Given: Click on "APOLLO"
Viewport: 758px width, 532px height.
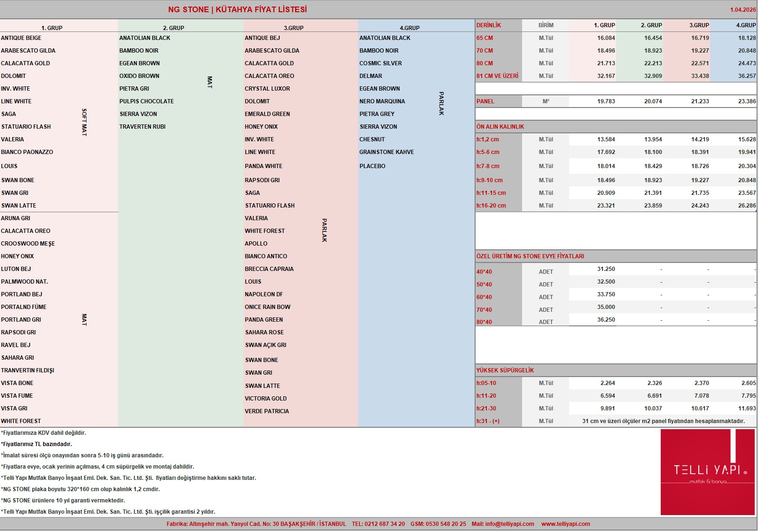Looking at the screenshot, I should (x=256, y=244).
